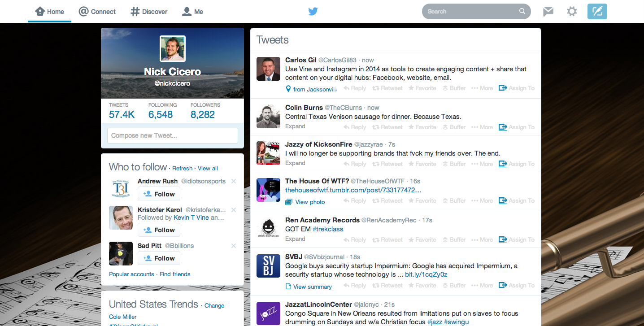Open More options on Carlos Gil's tweet

click(x=482, y=88)
